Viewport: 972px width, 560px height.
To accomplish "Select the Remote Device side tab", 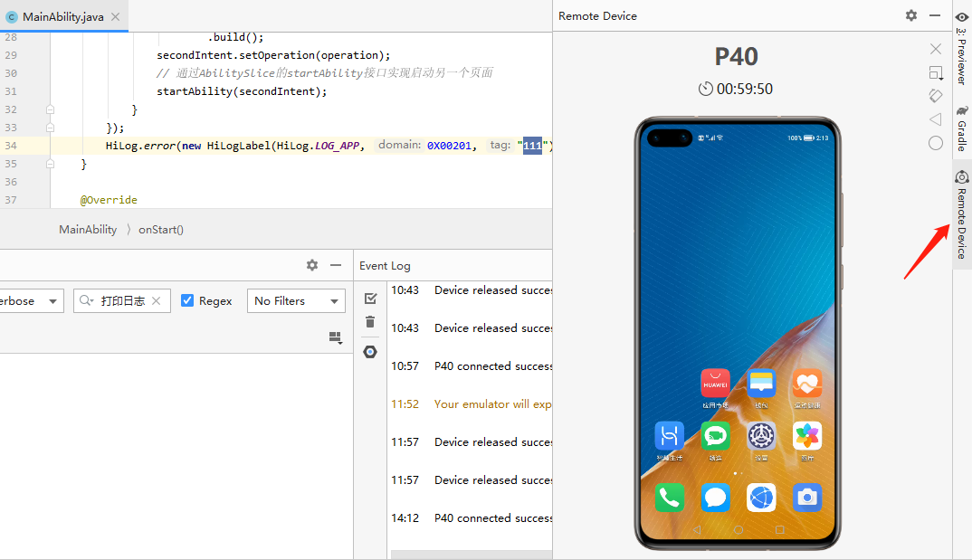I will coord(961,214).
